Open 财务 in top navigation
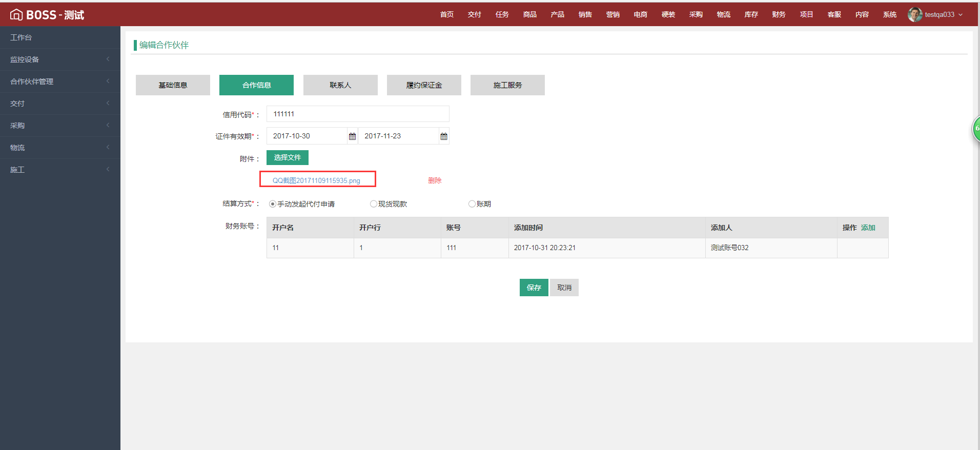Viewport: 980px width, 450px height. [779, 14]
